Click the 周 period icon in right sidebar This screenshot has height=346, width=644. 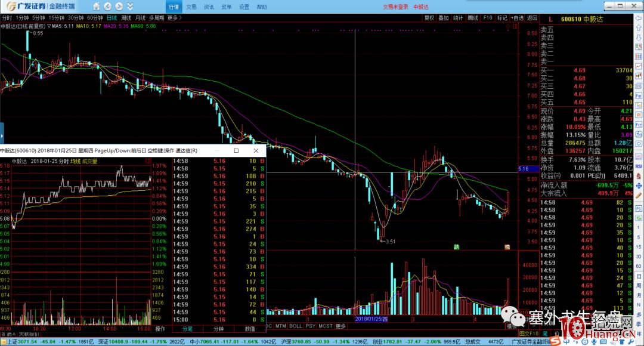(639, 286)
